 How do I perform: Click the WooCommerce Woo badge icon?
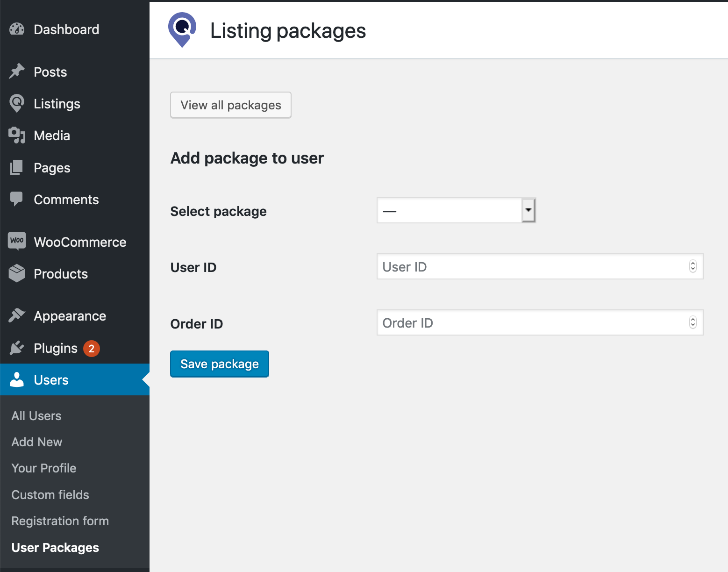17,241
